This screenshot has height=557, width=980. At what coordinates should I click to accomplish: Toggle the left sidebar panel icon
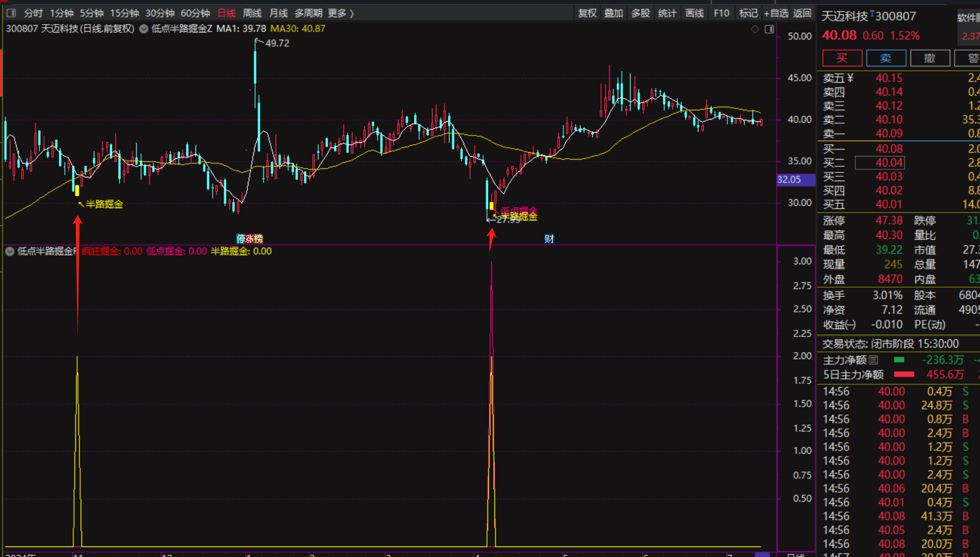point(11,13)
